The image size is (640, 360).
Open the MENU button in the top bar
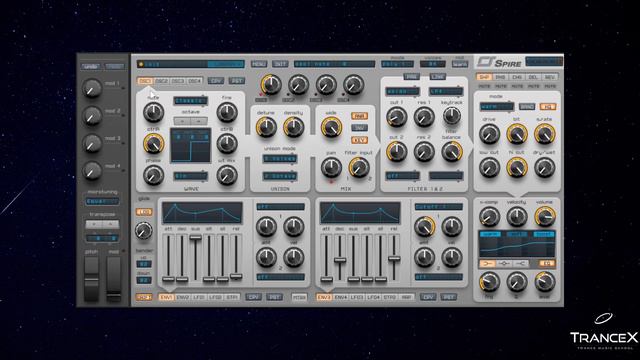(259, 64)
